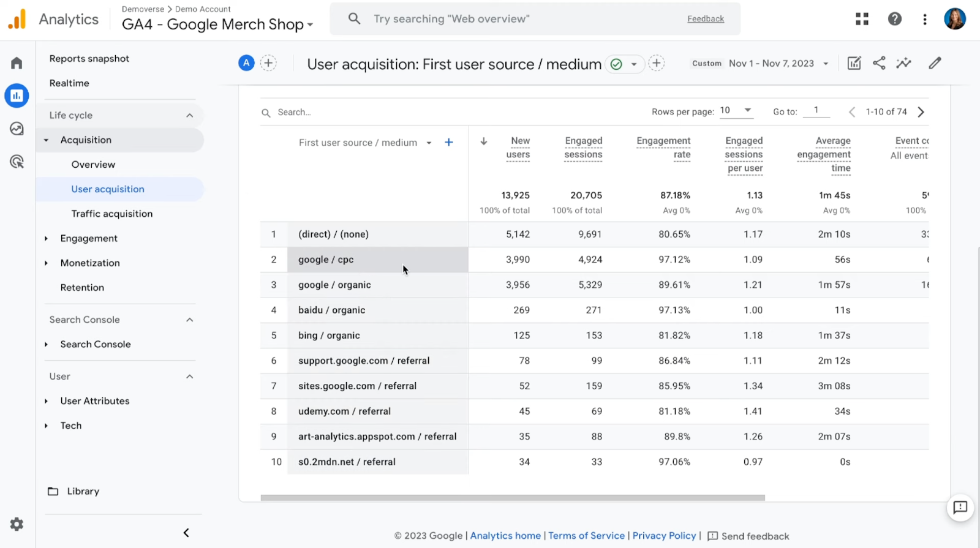Screen dimensions: 980x548
Task: Open Reports snapshot
Action: (x=89, y=59)
